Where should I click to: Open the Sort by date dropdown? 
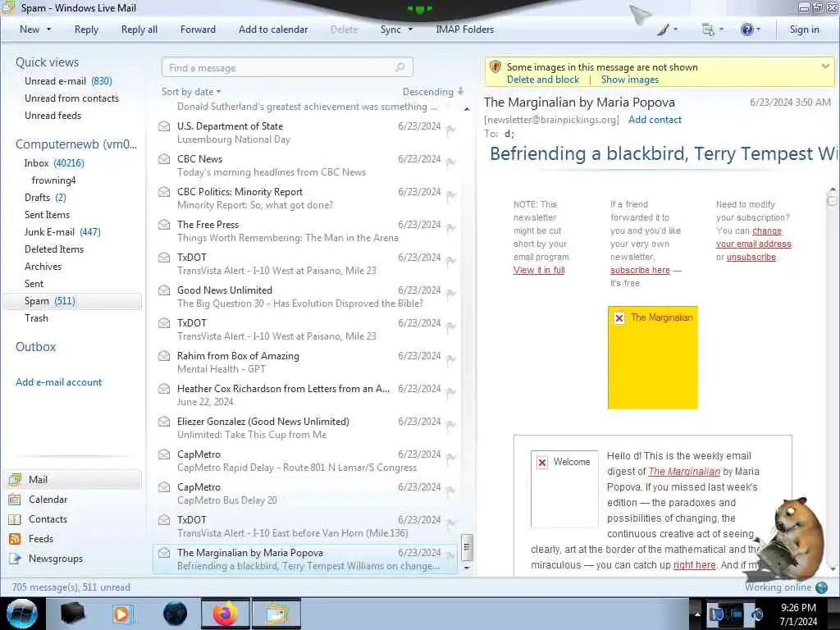(191, 92)
